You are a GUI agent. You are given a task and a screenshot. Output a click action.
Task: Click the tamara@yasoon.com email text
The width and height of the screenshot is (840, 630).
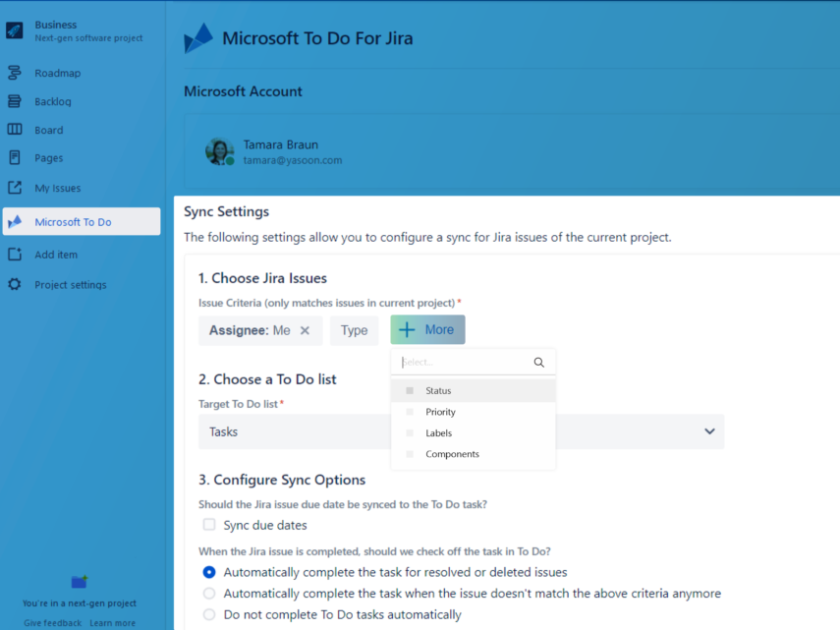pos(293,160)
